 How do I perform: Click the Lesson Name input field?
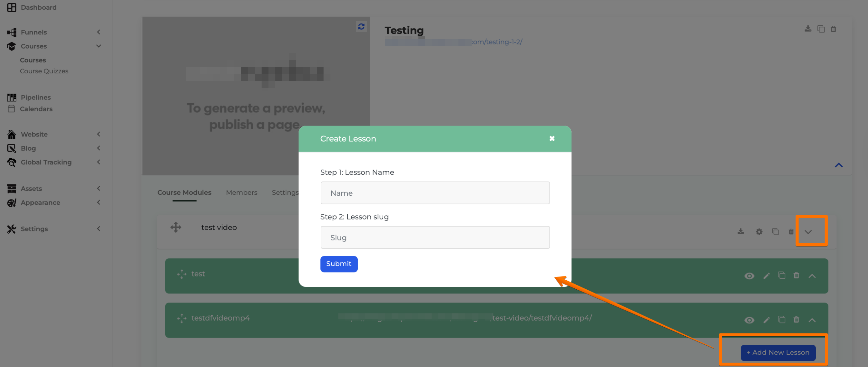(x=435, y=193)
